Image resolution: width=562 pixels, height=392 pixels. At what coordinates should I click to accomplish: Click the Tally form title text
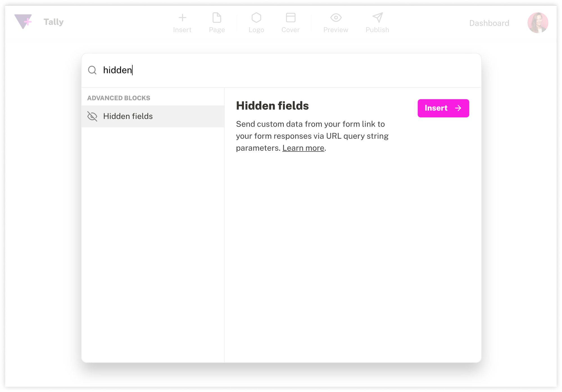click(x=54, y=22)
